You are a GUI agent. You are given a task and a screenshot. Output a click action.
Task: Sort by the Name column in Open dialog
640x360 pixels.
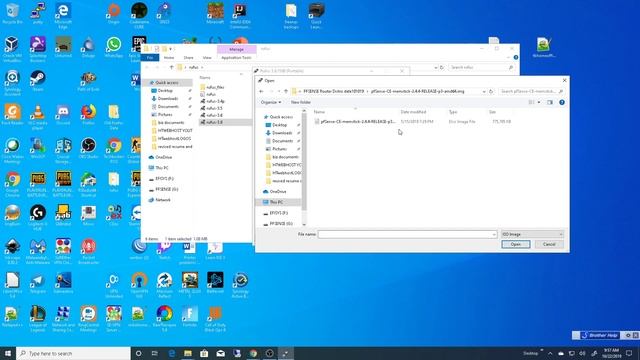pos(320,112)
